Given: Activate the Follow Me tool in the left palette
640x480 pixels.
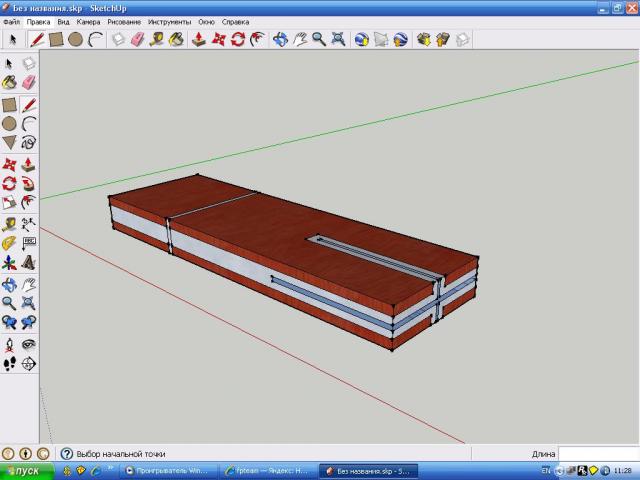Looking at the screenshot, I should 28,183.
